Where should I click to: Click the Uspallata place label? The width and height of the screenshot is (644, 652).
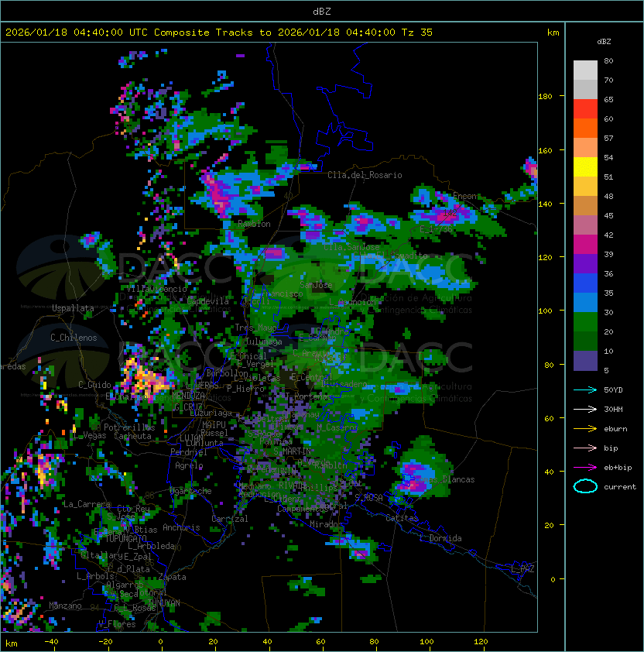[x=73, y=308]
